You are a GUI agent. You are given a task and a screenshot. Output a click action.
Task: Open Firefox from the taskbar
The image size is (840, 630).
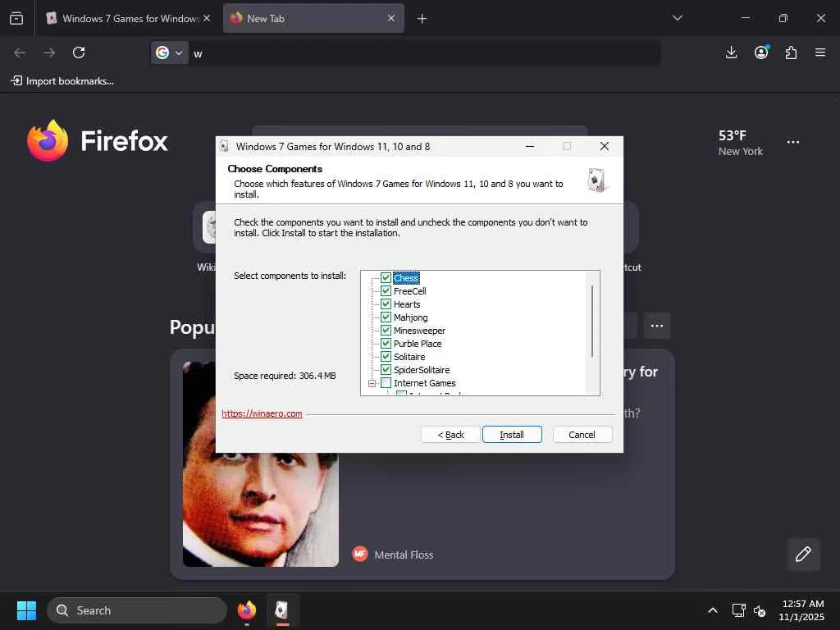[247, 610]
